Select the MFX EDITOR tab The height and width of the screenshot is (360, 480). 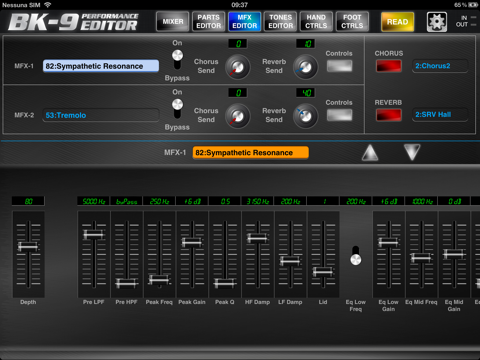click(245, 22)
